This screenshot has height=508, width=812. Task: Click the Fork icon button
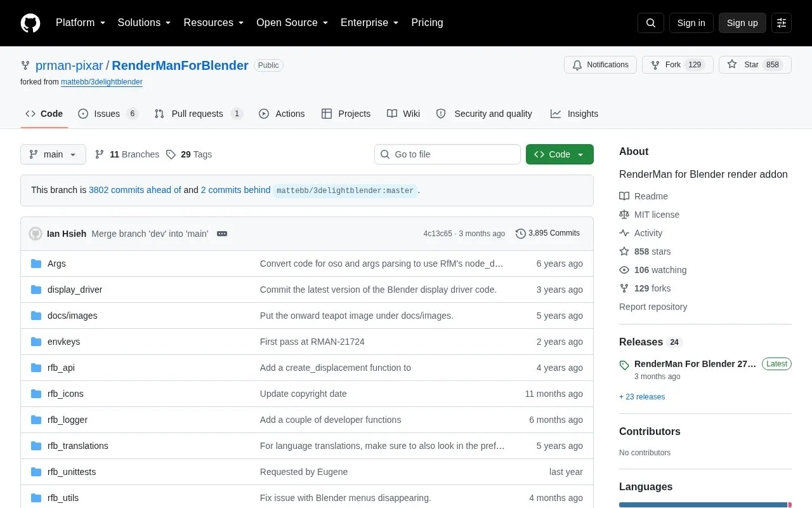(x=678, y=65)
